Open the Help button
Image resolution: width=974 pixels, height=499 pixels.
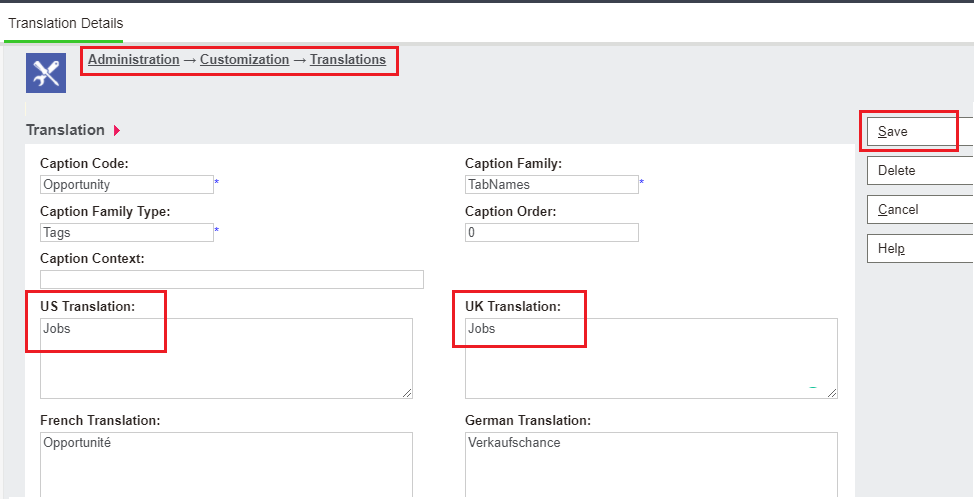tap(919, 249)
